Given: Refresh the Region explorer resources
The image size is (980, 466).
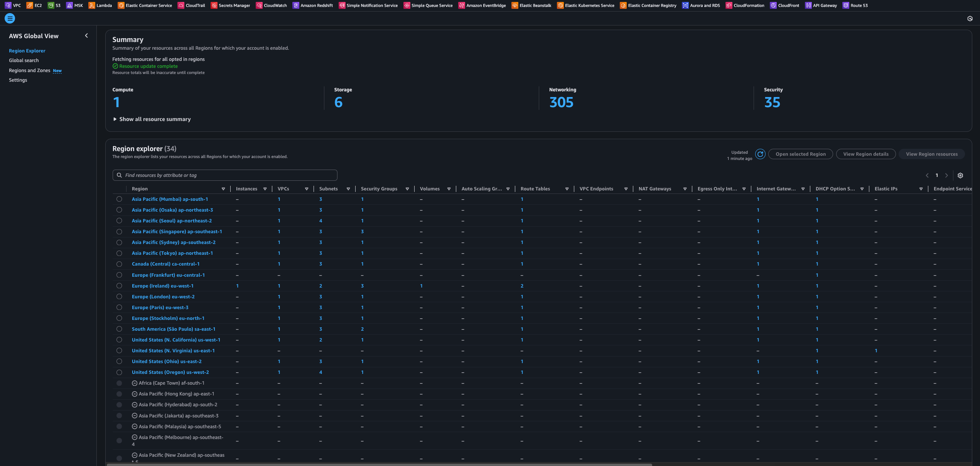Looking at the screenshot, I should click(760, 154).
